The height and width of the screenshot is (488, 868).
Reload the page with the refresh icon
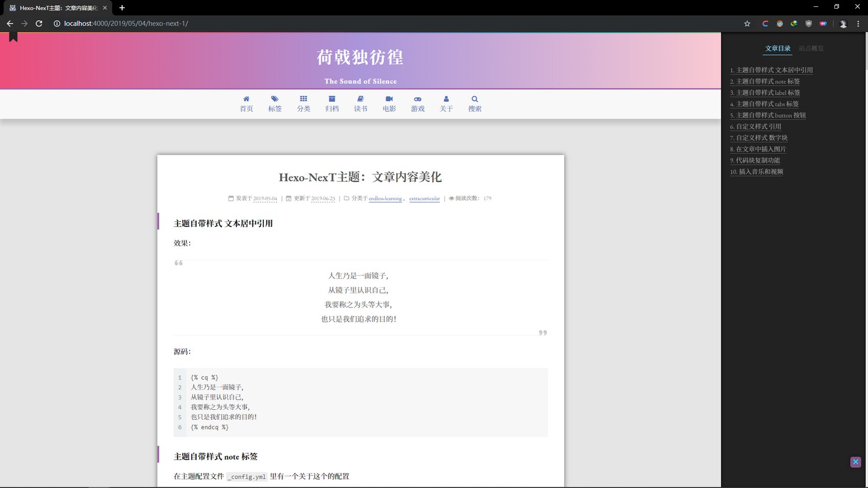coord(39,24)
